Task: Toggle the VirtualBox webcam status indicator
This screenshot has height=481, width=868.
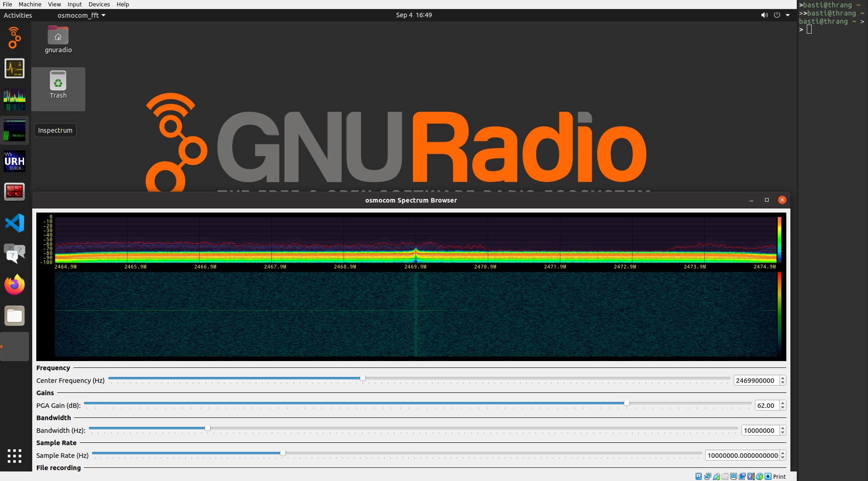Action: tap(742, 476)
